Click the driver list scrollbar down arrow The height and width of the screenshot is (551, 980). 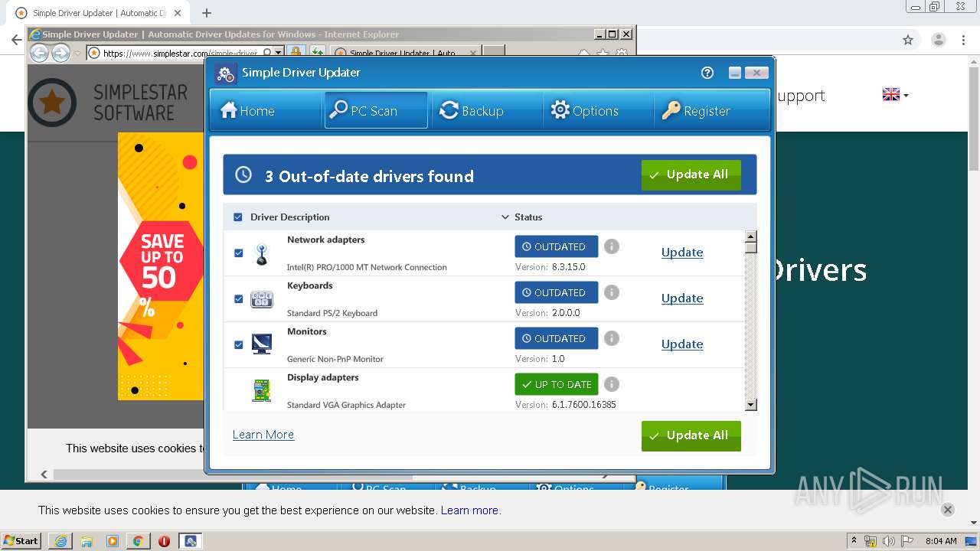tap(750, 405)
